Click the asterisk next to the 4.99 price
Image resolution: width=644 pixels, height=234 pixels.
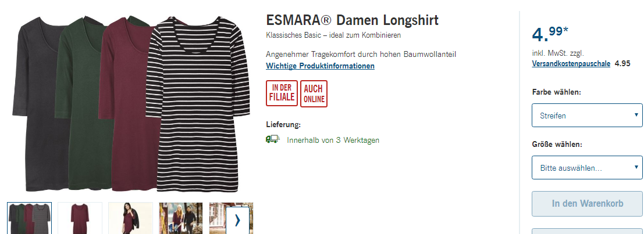(x=565, y=30)
